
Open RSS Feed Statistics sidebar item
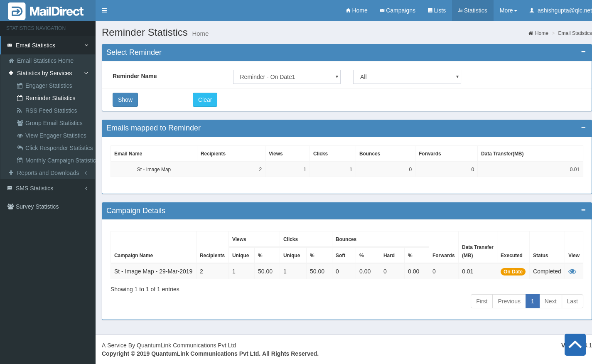(51, 111)
